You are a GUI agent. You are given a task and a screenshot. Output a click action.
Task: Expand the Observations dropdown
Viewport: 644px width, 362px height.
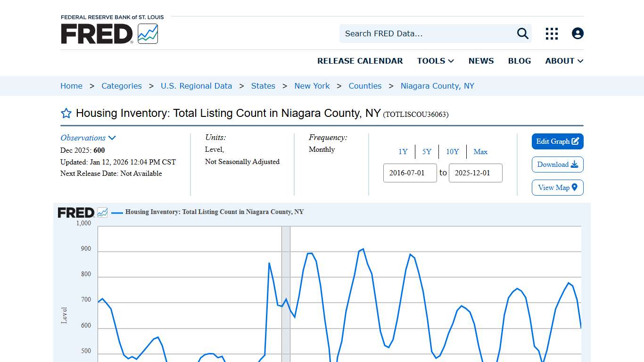tap(88, 138)
